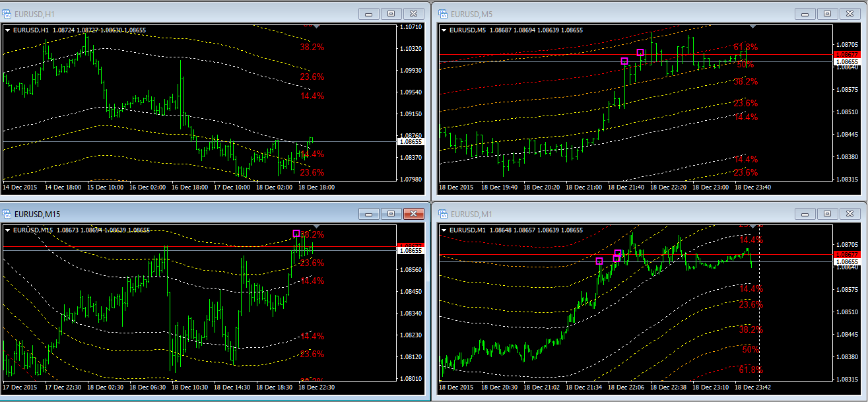Screen dimensions: 868x402
Task: Minimize the EURUSD,M15 chart window
Action: (368, 214)
